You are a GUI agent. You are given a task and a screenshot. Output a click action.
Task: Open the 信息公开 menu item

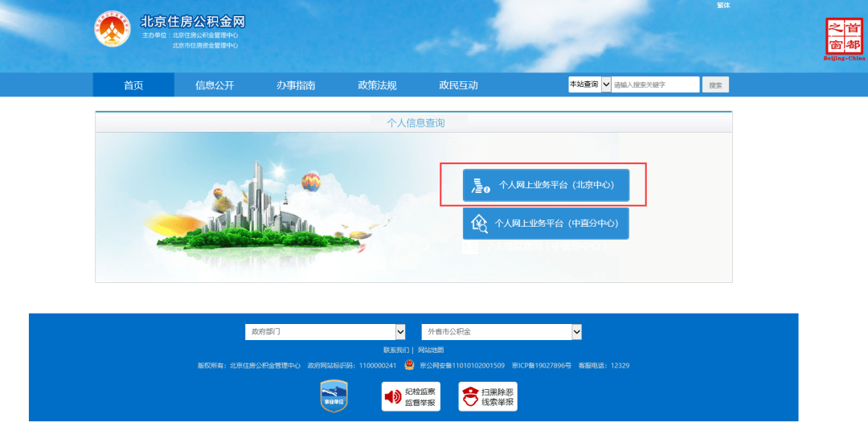pyautogui.click(x=215, y=85)
